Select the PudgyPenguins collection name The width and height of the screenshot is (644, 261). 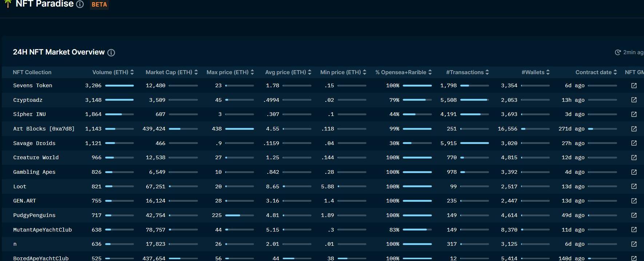pyautogui.click(x=34, y=215)
